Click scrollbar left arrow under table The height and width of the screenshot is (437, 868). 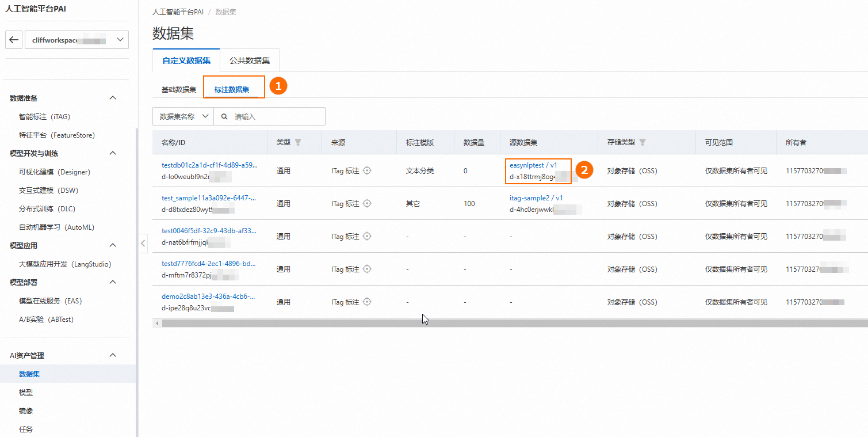156,324
